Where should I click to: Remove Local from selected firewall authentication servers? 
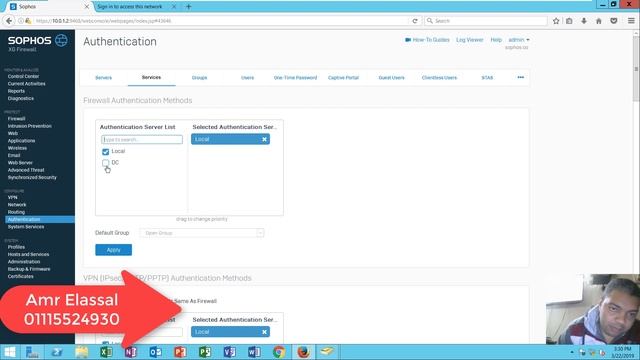point(264,139)
